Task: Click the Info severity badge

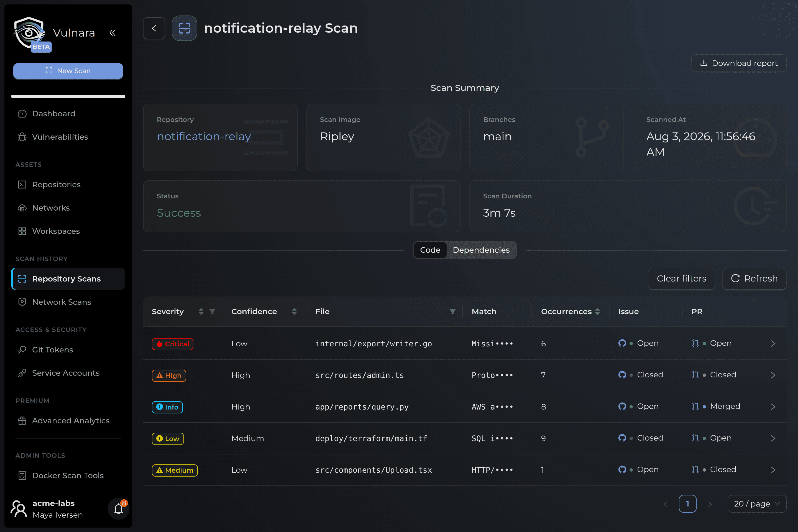Action: [167, 407]
